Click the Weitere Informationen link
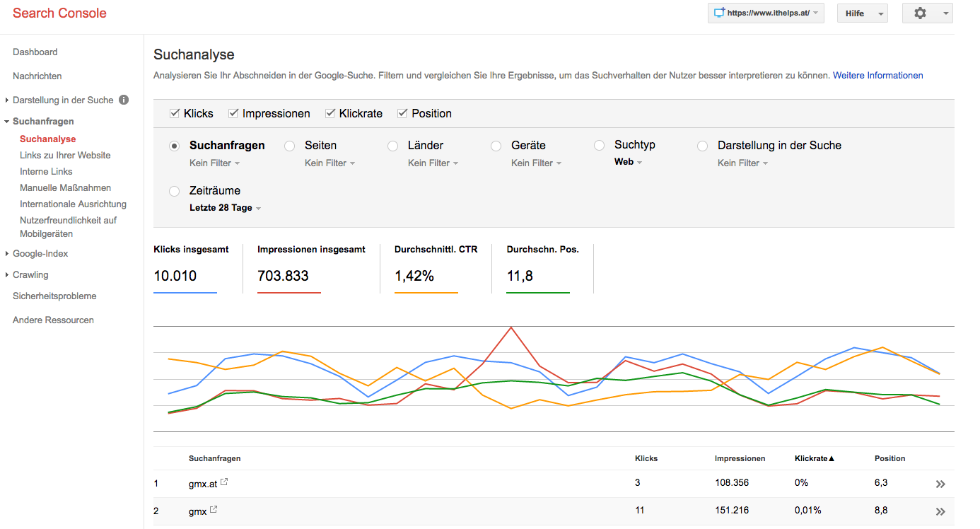980x529 pixels. (x=877, y=75)
